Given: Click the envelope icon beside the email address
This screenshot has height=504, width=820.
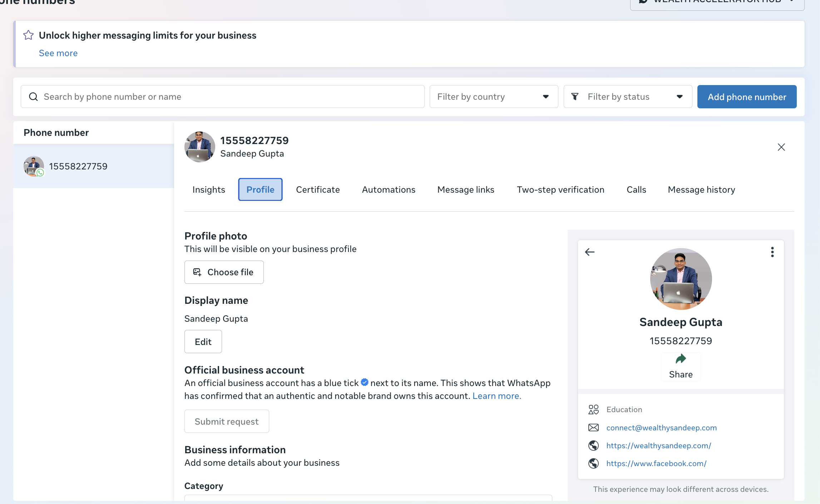Looking at the screenshot, I should point(594,428).
